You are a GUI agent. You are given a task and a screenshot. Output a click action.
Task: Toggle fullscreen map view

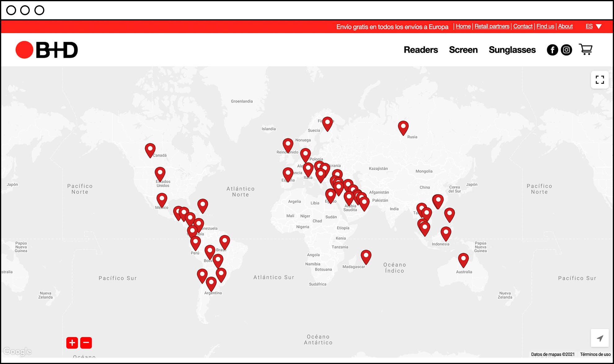(600, 80)
